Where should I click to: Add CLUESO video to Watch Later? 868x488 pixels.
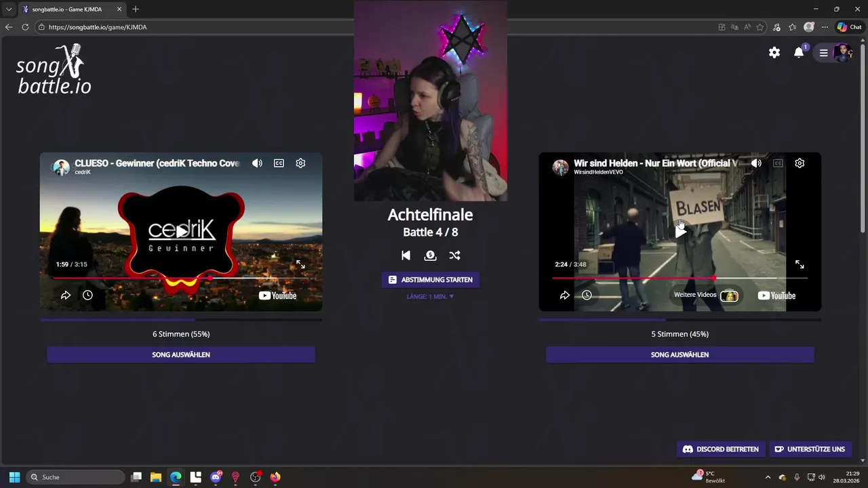87,296
